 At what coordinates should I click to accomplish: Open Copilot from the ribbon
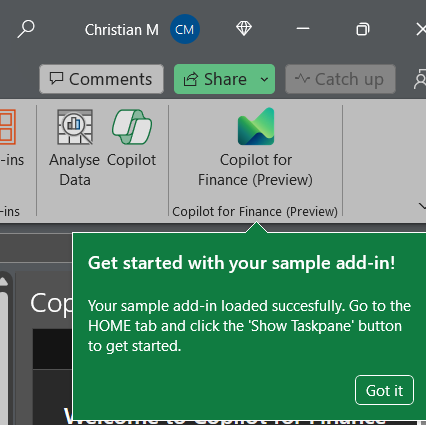coord(132,138)
